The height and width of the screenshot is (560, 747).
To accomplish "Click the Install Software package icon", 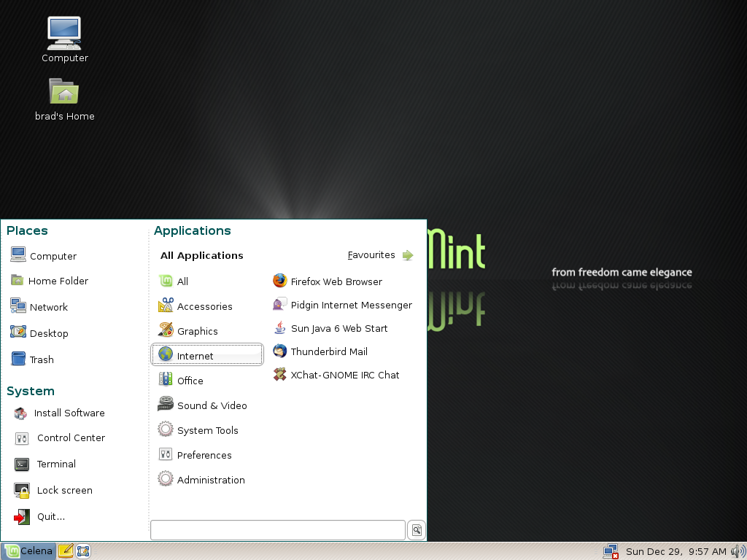I will point(20,413).
